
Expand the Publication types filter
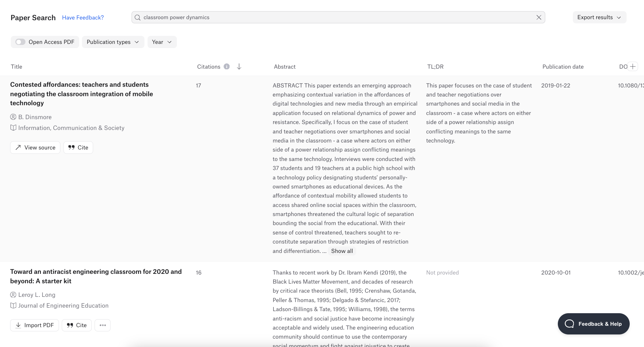tap(113, 42)
